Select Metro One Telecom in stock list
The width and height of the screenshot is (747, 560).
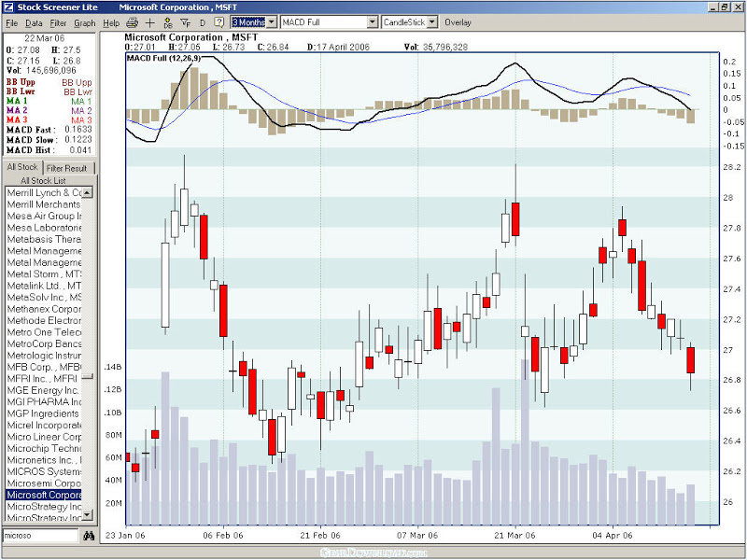(44, 332)
